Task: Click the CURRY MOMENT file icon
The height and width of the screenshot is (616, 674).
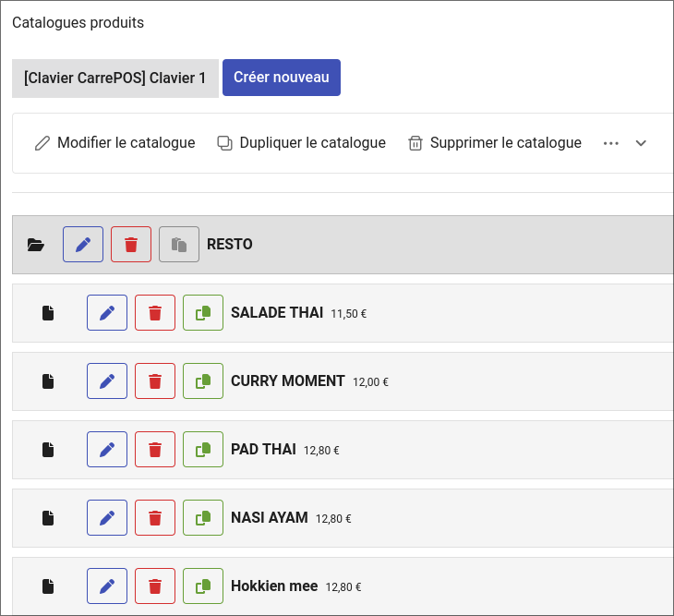Action: point(48,381)
